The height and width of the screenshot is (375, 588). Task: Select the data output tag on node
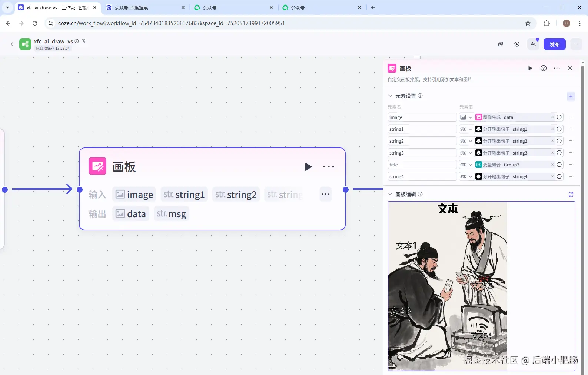(x=131, y=214)
